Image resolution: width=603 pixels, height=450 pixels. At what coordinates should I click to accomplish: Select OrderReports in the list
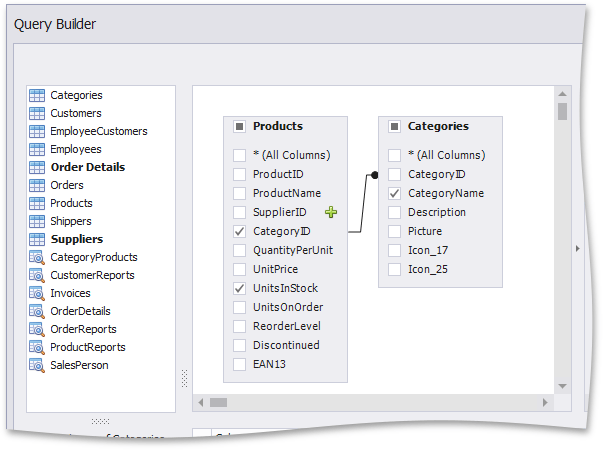pyautogui.click(x=83, y=329)
